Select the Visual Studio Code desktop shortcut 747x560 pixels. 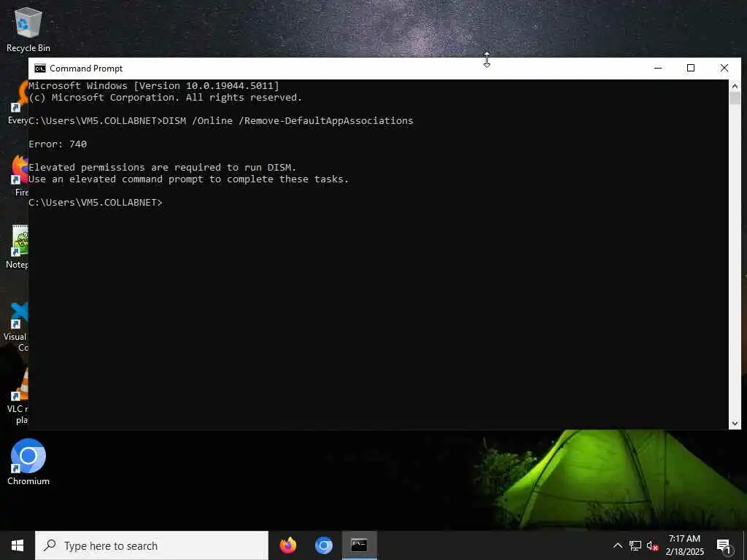pyautogui.click(x=16, y=326)
